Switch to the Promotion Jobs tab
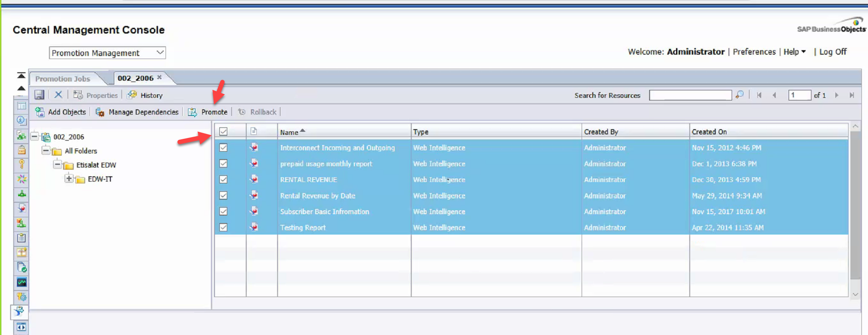The height and width of the screenshot is (335, 868). point(63,79)
